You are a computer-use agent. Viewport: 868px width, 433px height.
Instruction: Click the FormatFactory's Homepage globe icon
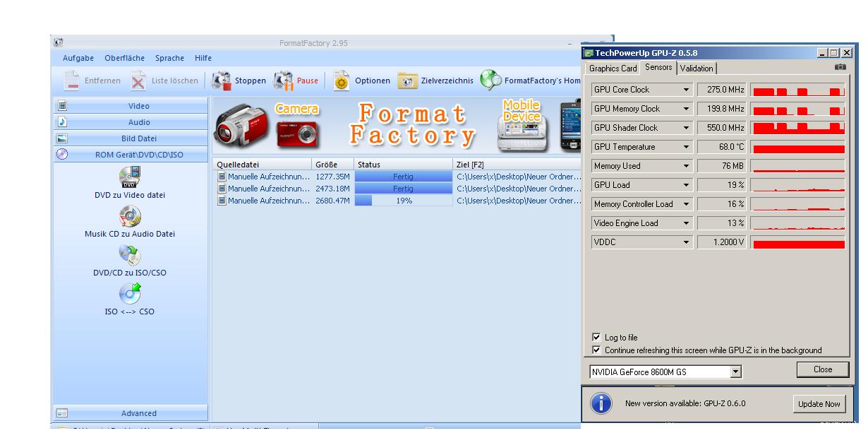coord(490,81)
